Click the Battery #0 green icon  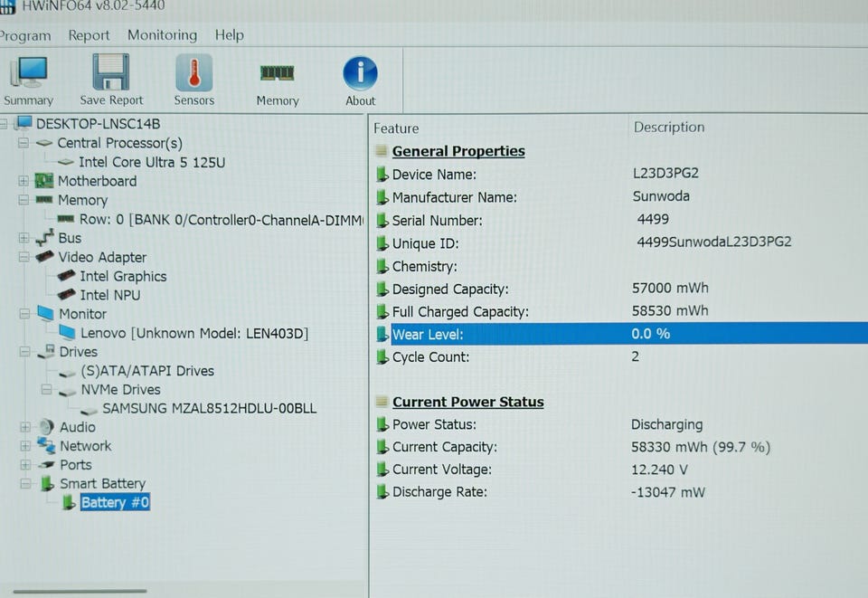[x=70, y=502]
